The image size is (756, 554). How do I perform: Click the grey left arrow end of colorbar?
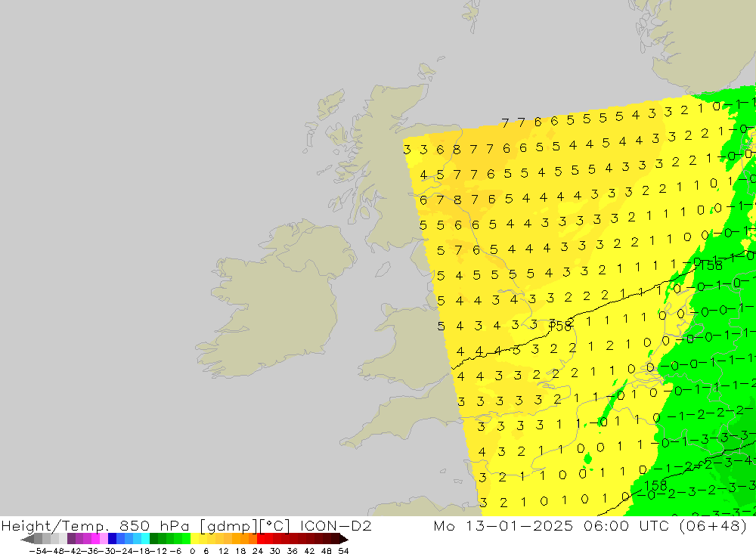(x=27, y=539)
